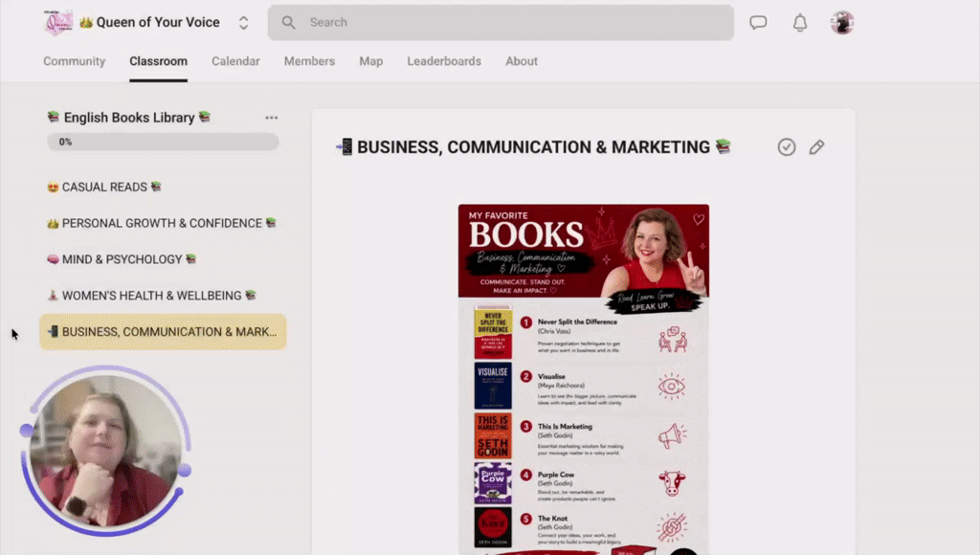Click the This Is Marketing book cover
This screenshot has width=980, height=555.
pos(493,435)
